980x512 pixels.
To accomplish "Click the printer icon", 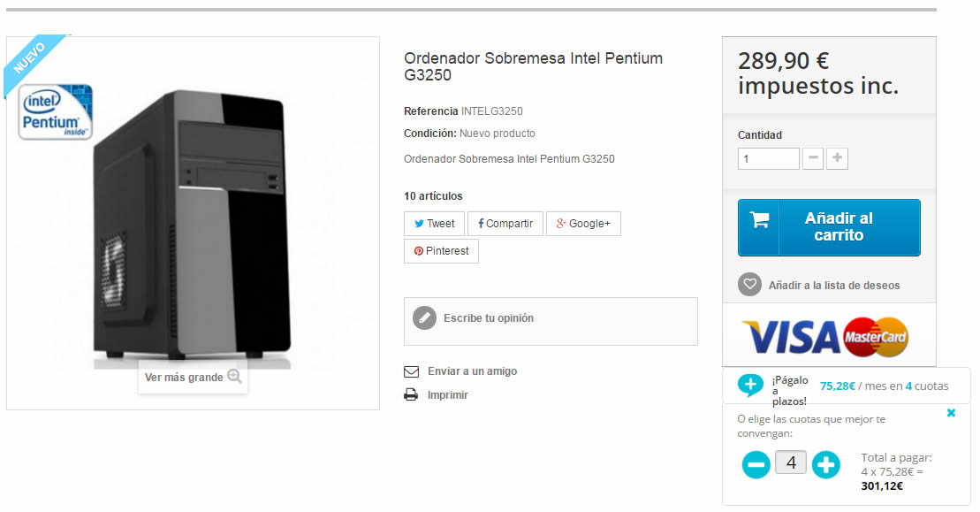I will 411,395.
